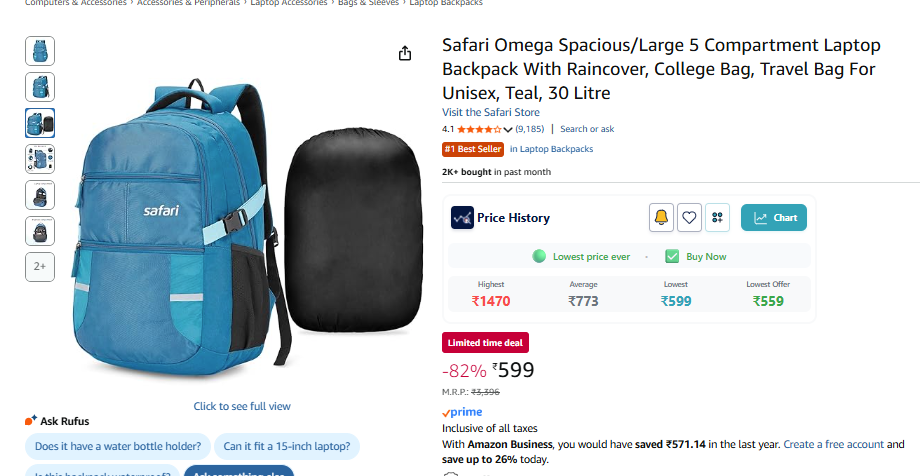Expand the rating breakdown dropdown arrow
The image size is (924, 476).
[x=508, y=130]
